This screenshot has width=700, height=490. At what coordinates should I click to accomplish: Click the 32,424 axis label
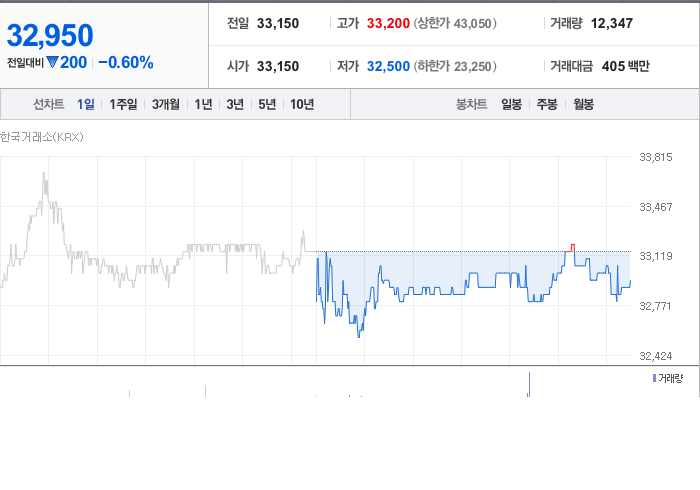[655, 356]
